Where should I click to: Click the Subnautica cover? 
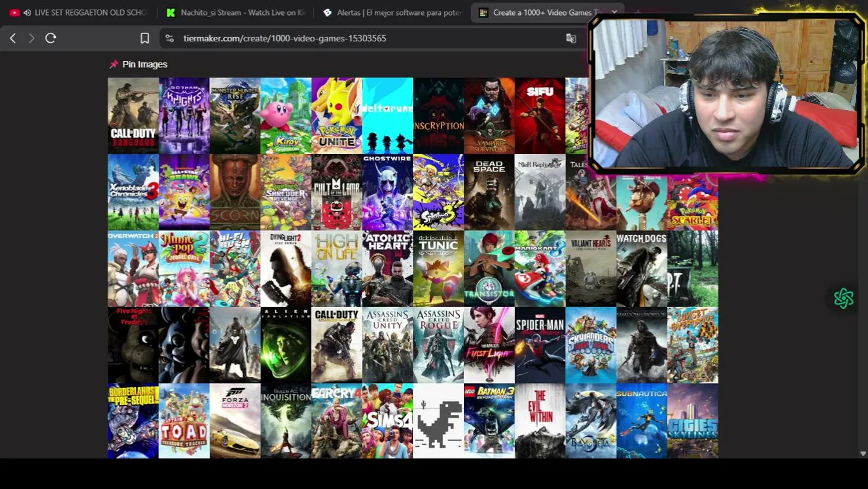click(642, 421)
